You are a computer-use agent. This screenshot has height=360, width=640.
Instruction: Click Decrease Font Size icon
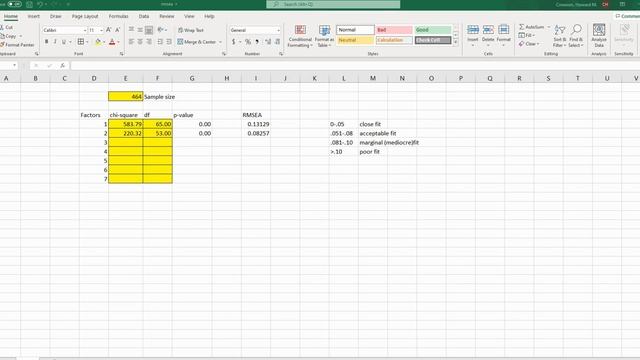click(x=118, y=30)
